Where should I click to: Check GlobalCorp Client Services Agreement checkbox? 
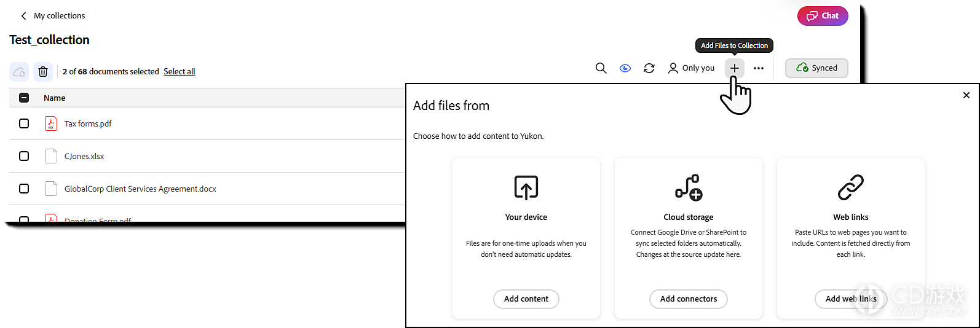24,189
